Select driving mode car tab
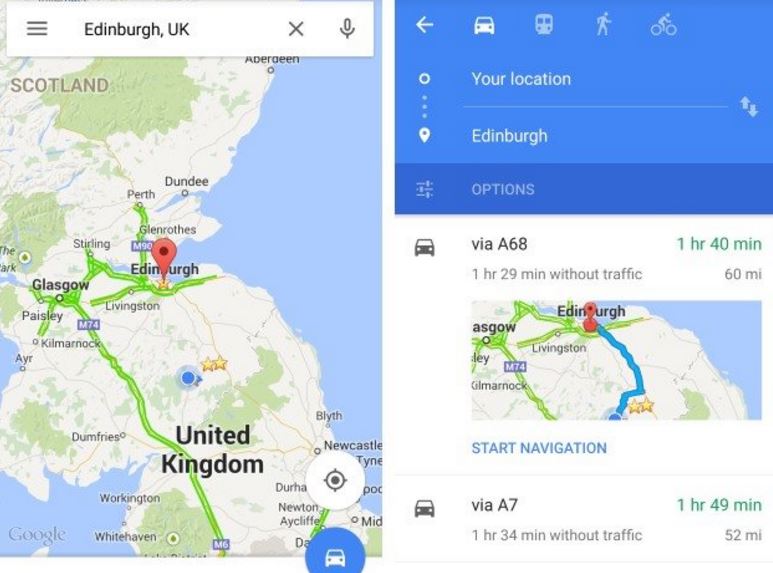The width and height of the screenshot is (773, 573). pos(484,25)
